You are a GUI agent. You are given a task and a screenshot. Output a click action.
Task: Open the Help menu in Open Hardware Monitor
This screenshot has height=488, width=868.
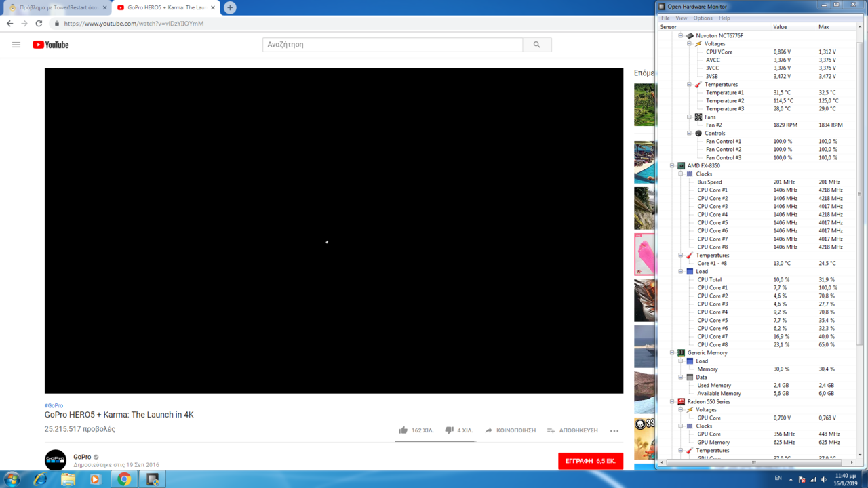724,18
